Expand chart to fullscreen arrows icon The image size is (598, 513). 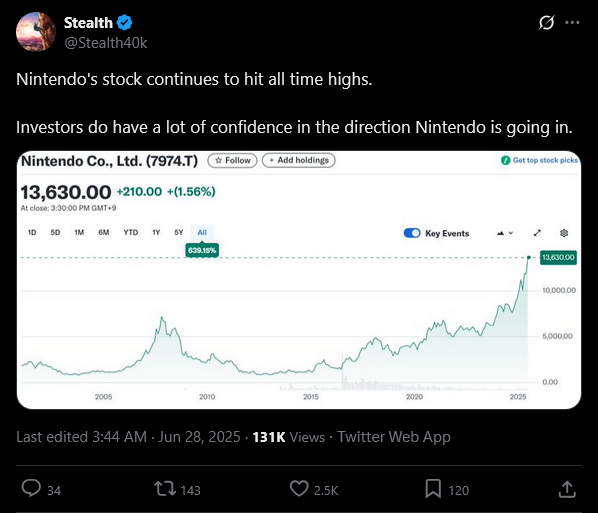(x=537, y=233)
